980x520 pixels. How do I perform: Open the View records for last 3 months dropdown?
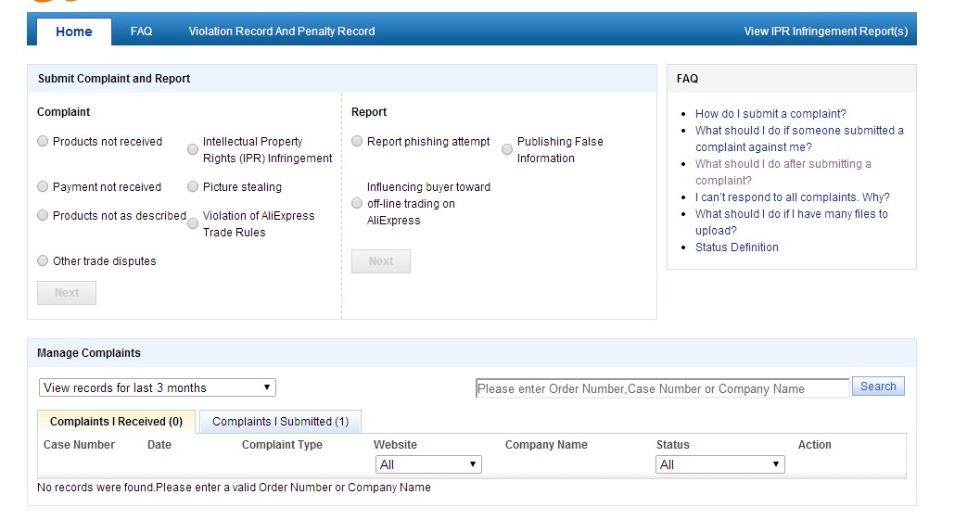tap(158, 387)
